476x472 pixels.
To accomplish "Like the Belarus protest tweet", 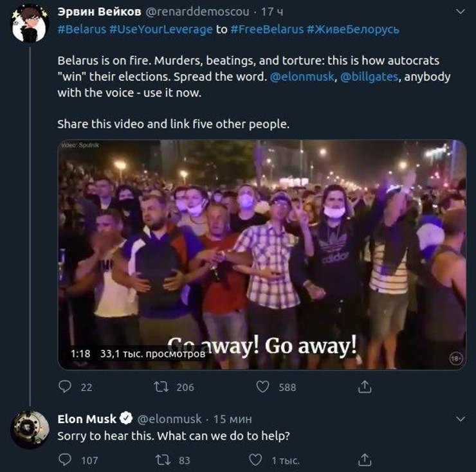I will click(x=262, y=386).
